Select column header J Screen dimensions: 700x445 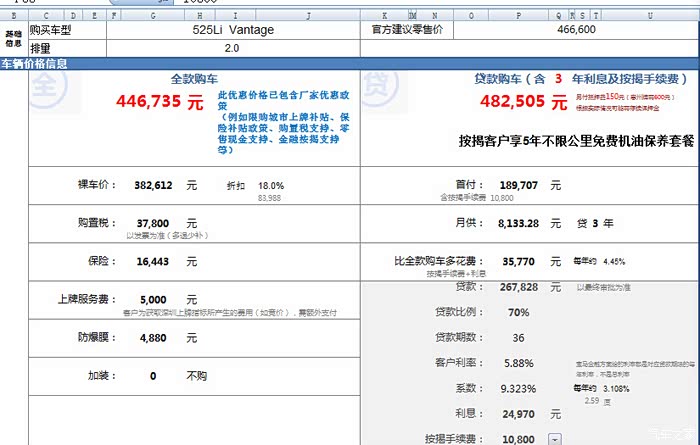tap(308, 16)
